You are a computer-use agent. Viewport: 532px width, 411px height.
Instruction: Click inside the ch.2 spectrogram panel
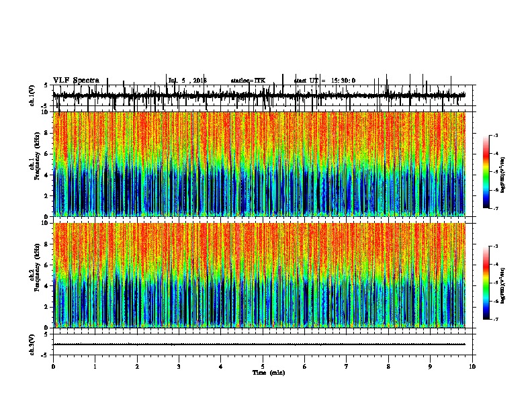pos(259,275)
